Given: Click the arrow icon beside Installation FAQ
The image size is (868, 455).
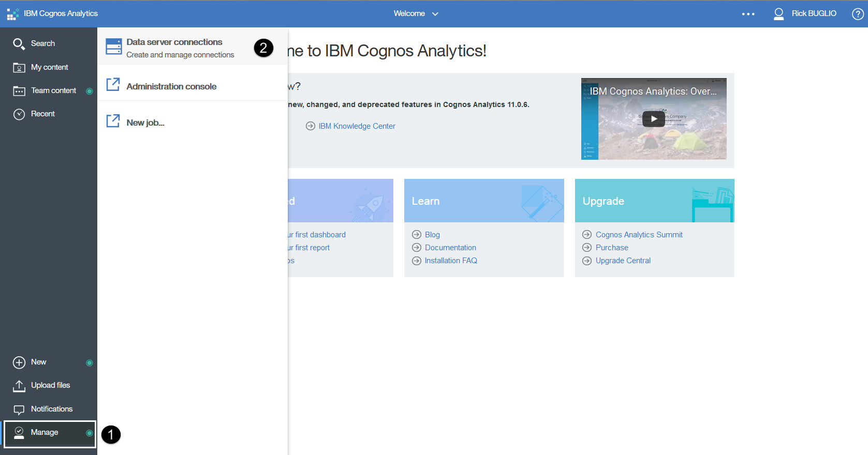Looking at the screenshot, I should [x=417, y=261].
